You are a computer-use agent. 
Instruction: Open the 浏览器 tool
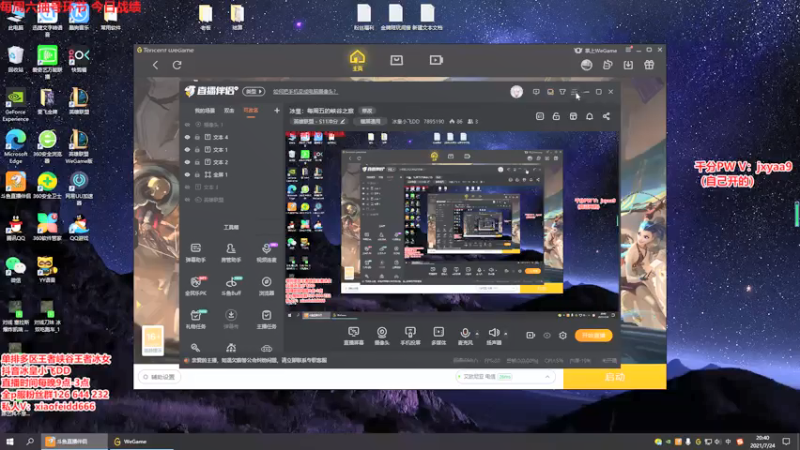266,286
